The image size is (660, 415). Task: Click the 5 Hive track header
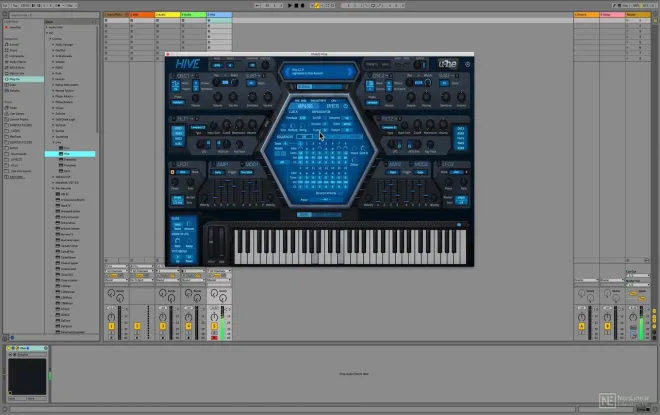pyautogui.click(x=218, y=15)
